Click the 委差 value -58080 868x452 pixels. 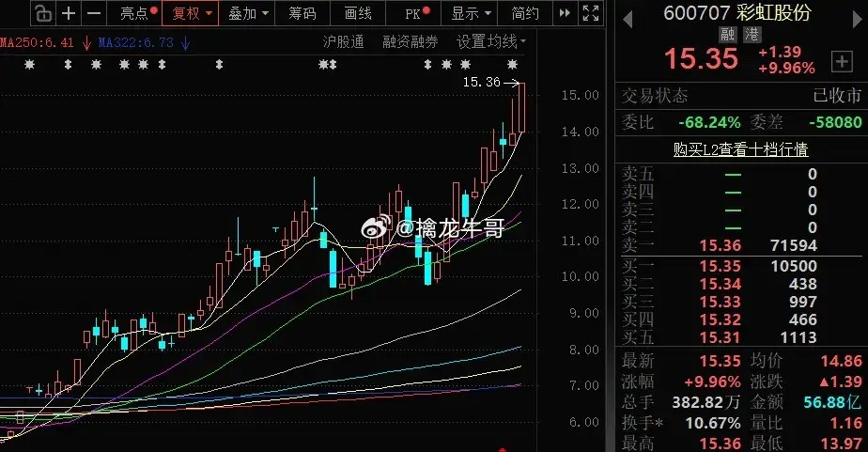(x=835, y=122)
